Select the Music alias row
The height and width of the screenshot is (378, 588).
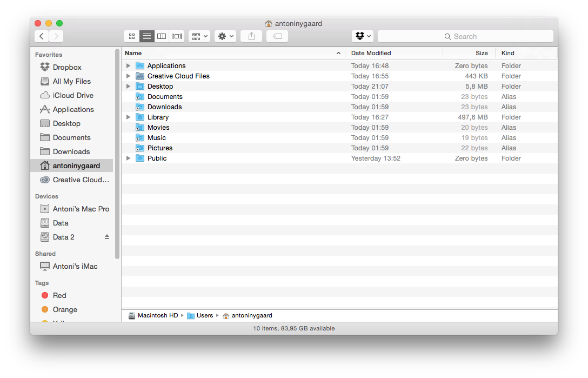coord(339,138)
